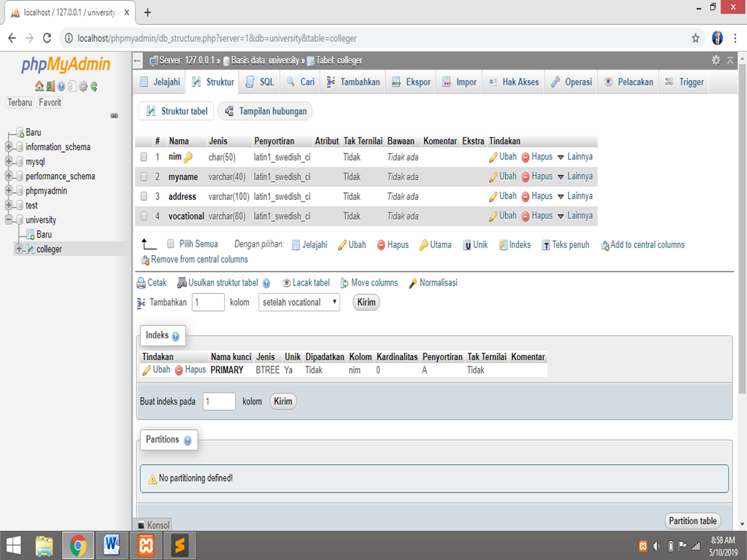Expand the colleger node in sidebar
The height and width of the screenshot is (560, 747).
coord(18,248)
